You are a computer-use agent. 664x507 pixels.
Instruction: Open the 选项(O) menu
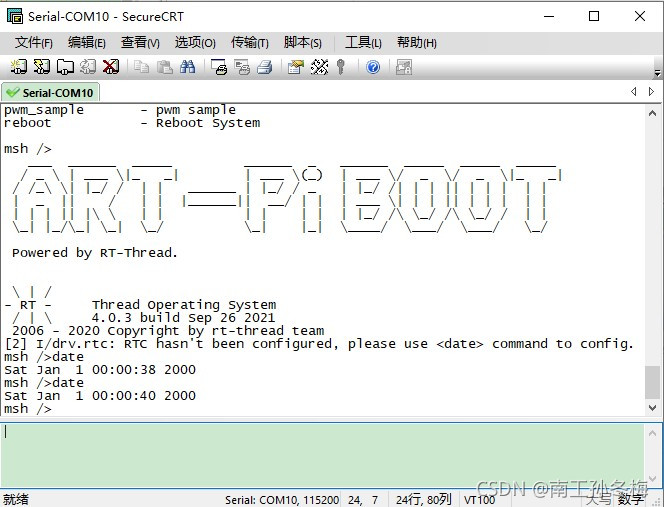coord(195,42)
